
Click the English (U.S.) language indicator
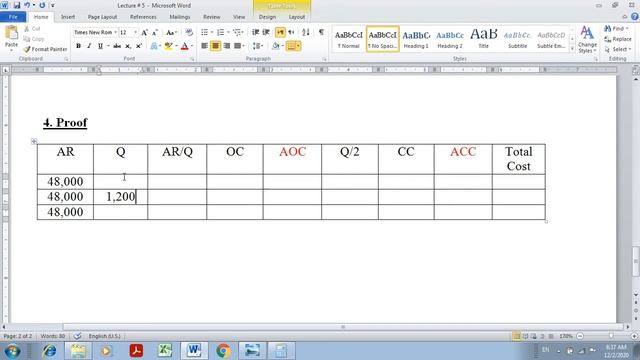104,336
